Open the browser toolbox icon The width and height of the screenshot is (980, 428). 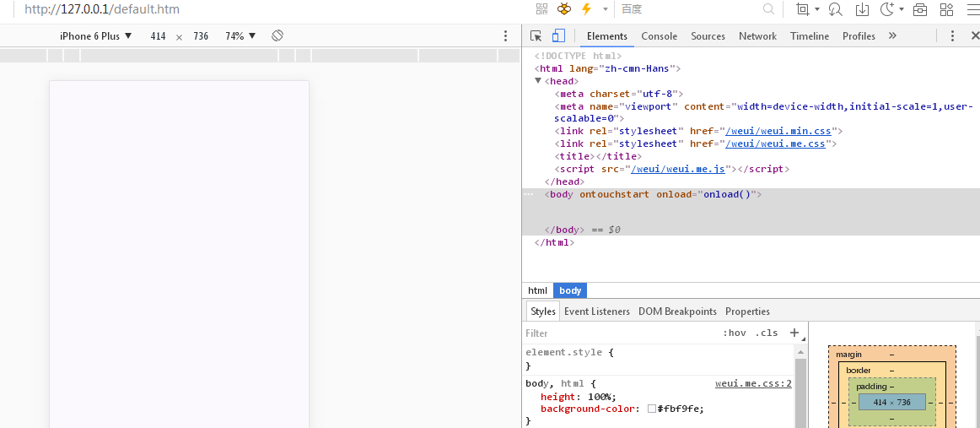pos(920,9)
